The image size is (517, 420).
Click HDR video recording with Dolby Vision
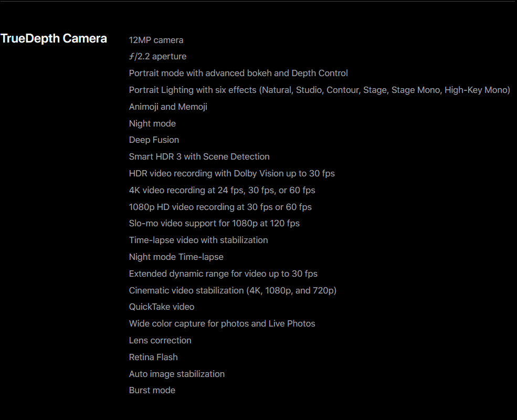(232, 173)
